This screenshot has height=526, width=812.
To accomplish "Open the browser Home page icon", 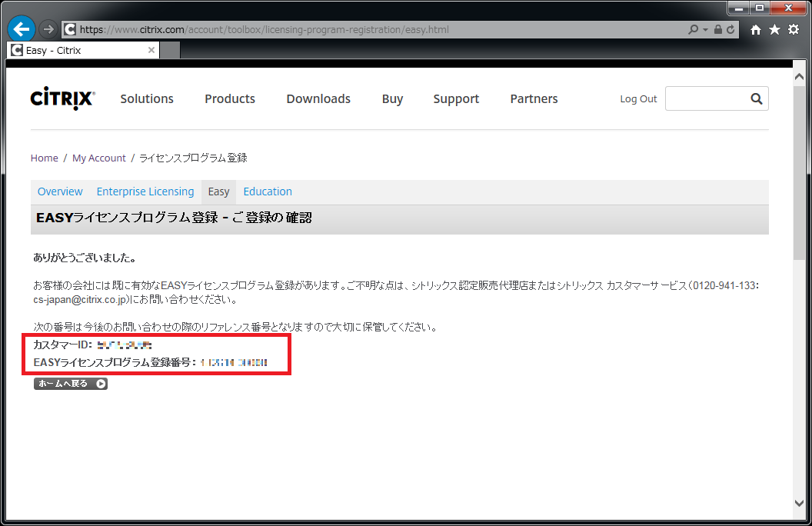I will pyautogui.click(x=756, y=29).
